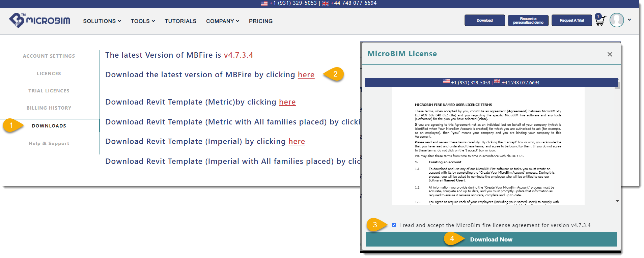The image size is (644, 258).
Task: Expand the SOLUTIONS menu
Action: point(102,21)
